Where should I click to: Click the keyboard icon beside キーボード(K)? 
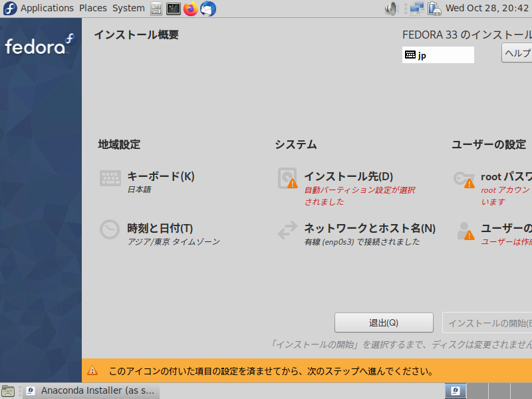110,178
